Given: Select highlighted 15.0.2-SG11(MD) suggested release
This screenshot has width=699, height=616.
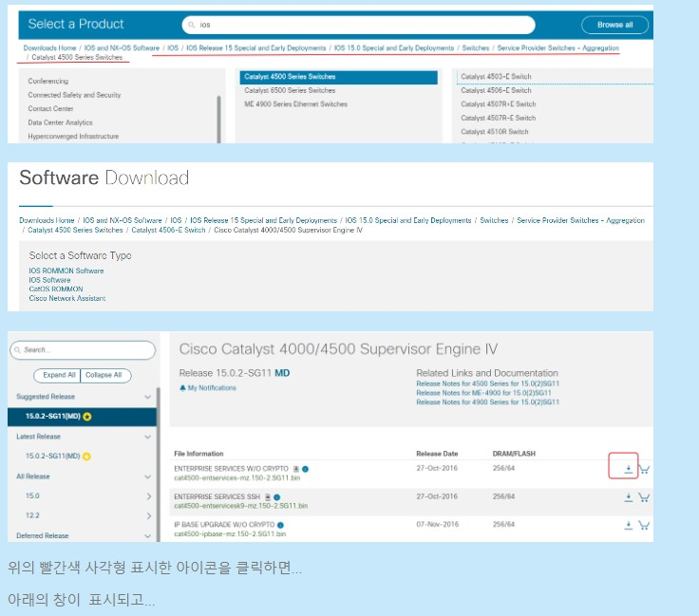Looking at the screenshot, I should click(82, 417).
